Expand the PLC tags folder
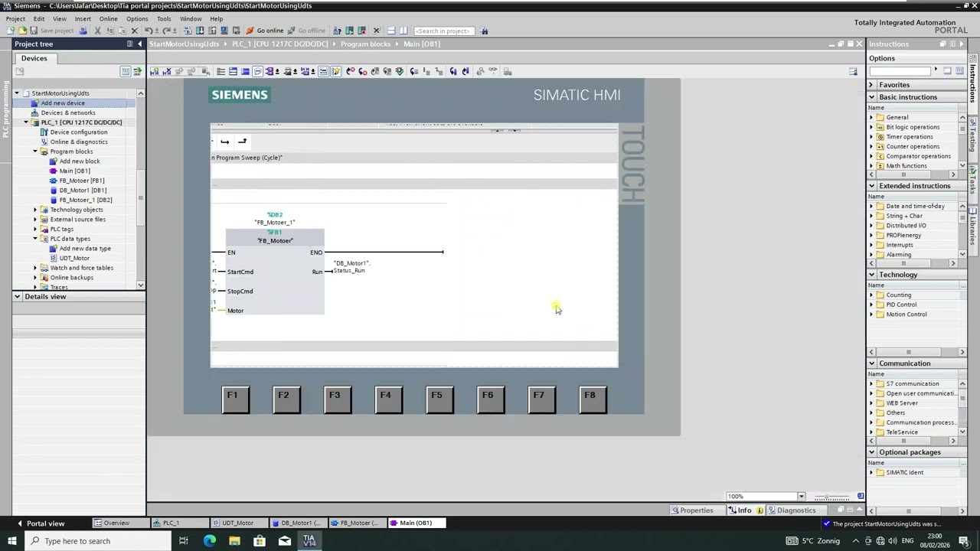980x551 pixels. [x=34, y=229]
